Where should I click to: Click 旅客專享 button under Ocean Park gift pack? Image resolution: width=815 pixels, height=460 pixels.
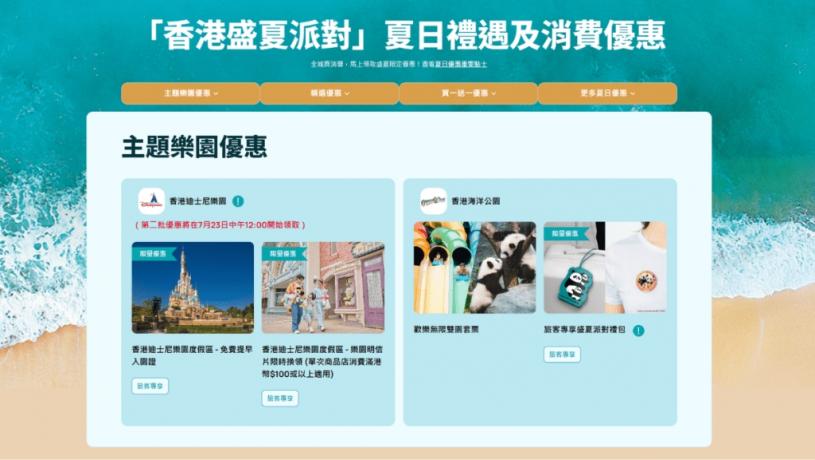tap(562, 354)
